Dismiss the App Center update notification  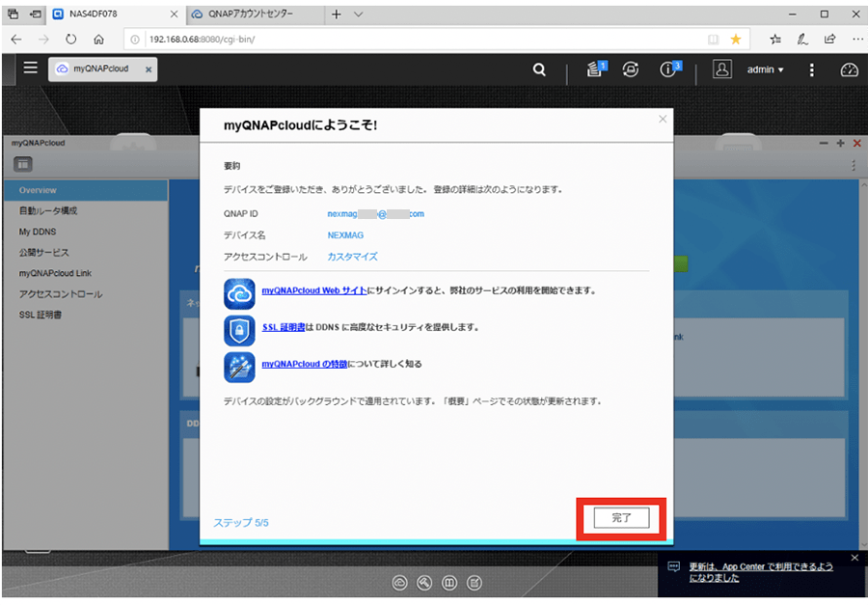click(854, 558)
